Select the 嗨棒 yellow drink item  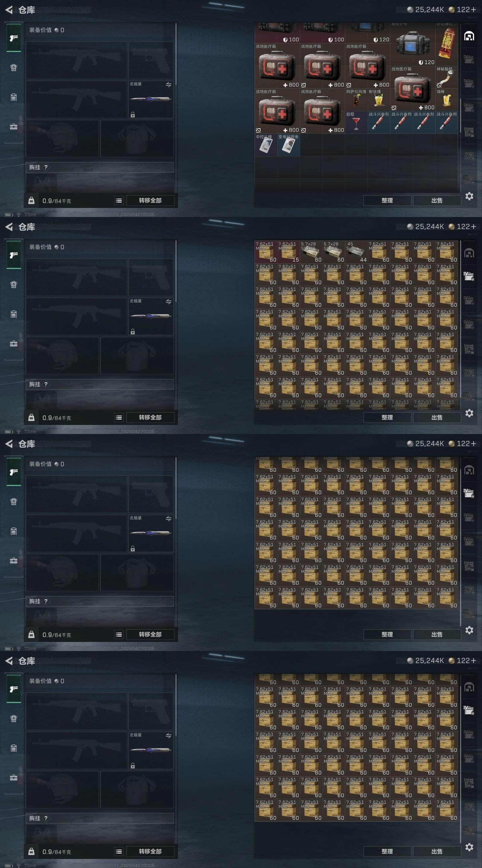pos(447,100)
